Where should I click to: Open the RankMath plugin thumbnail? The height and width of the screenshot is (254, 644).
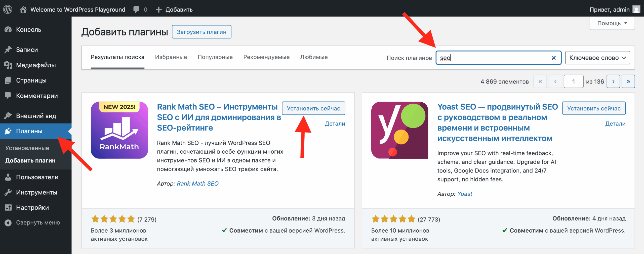[x=119, y=130]
